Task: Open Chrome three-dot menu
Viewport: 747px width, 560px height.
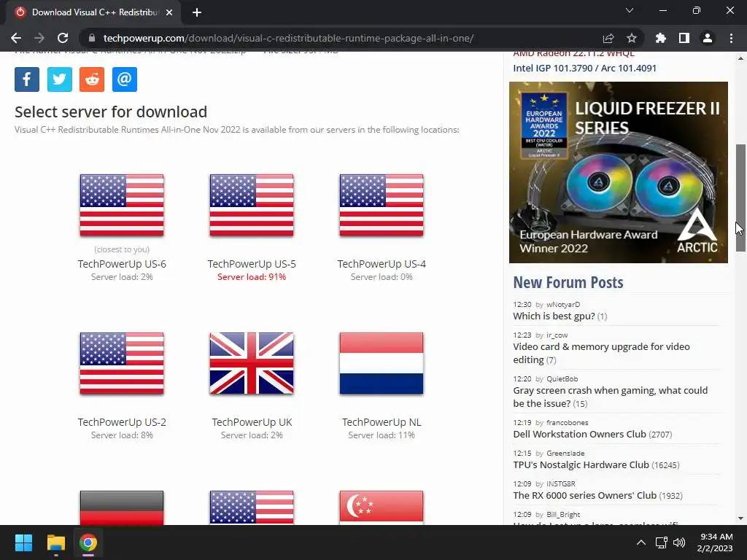Action: (x=731, y=38)
